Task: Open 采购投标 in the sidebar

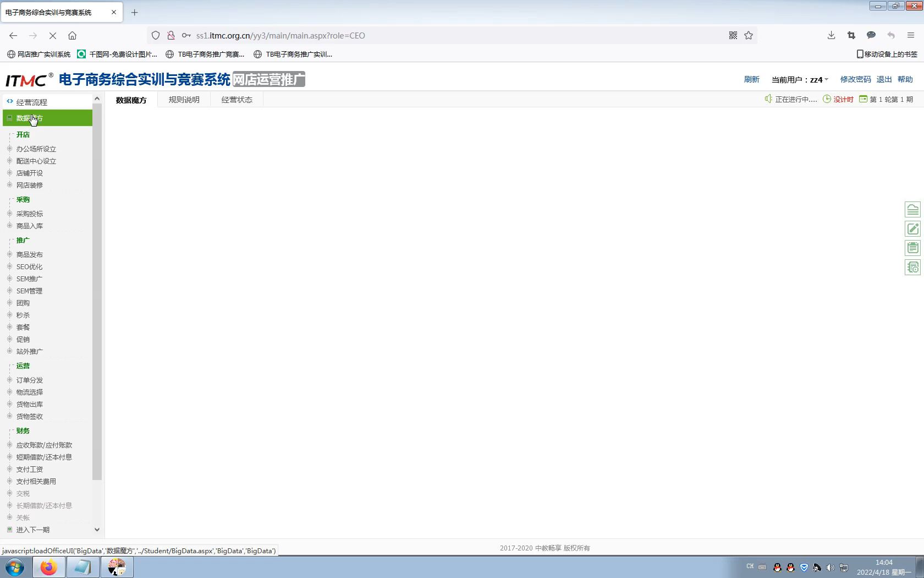Action: click(30, 214)
